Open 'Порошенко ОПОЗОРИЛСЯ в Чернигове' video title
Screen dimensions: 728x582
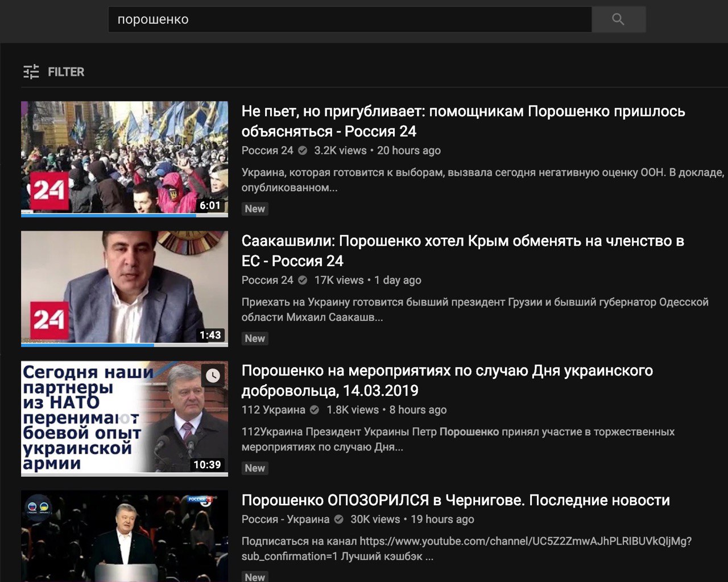[456, 500]
